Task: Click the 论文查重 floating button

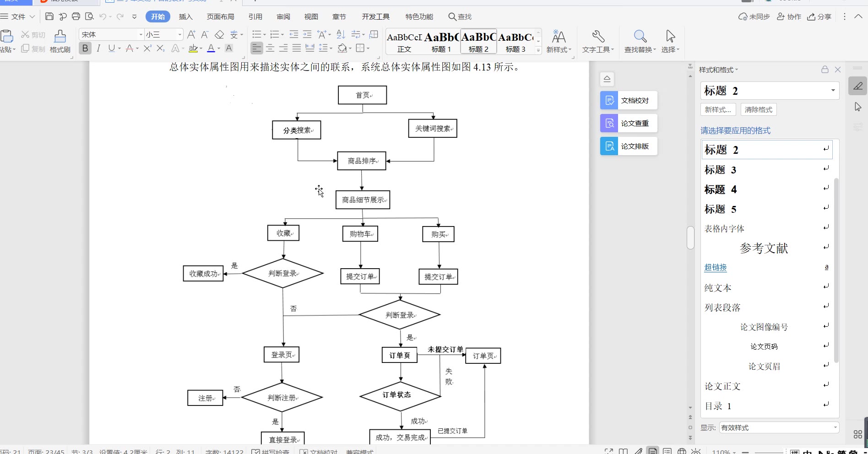Action: click(629, 123)
